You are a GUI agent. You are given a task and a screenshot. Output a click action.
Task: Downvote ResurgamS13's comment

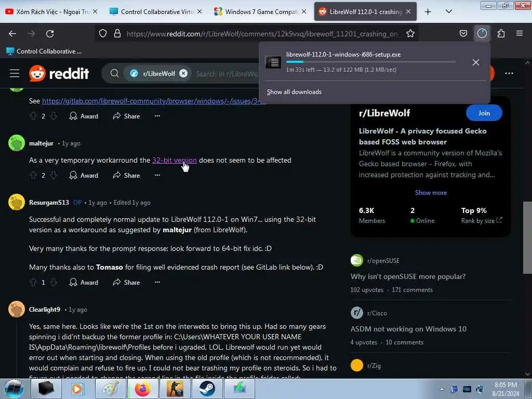pos(54,282)
